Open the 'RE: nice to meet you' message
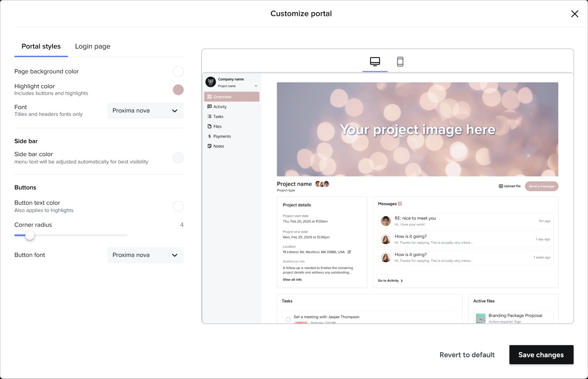The image size is (588, 379). [x=466, y=221]
